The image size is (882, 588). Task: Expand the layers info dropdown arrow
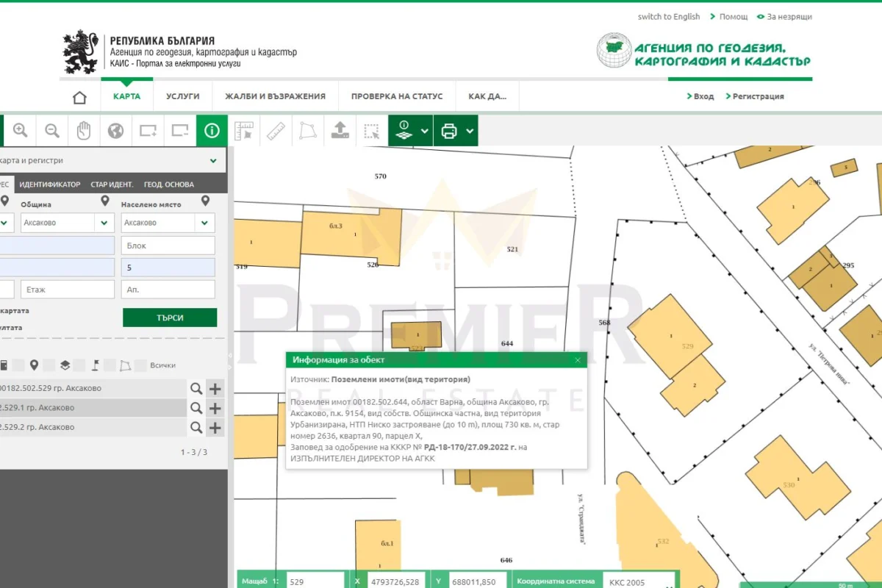tap(425, 132)
